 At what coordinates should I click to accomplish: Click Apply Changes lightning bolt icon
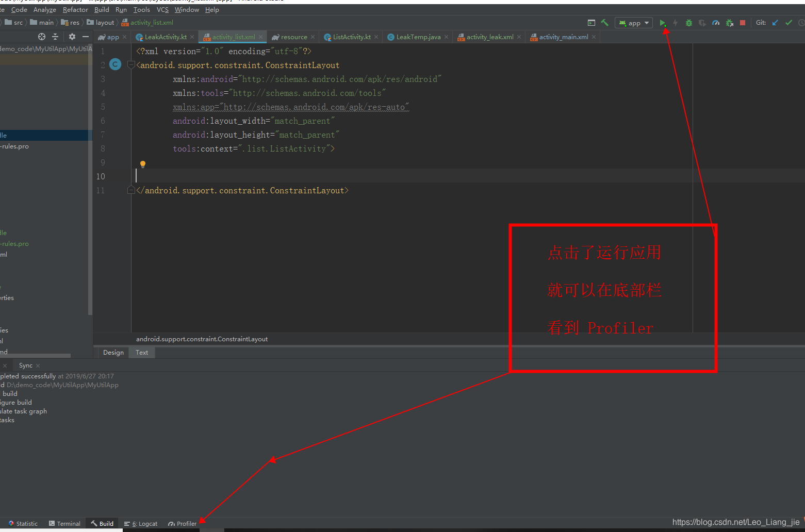tap(675, 23)
